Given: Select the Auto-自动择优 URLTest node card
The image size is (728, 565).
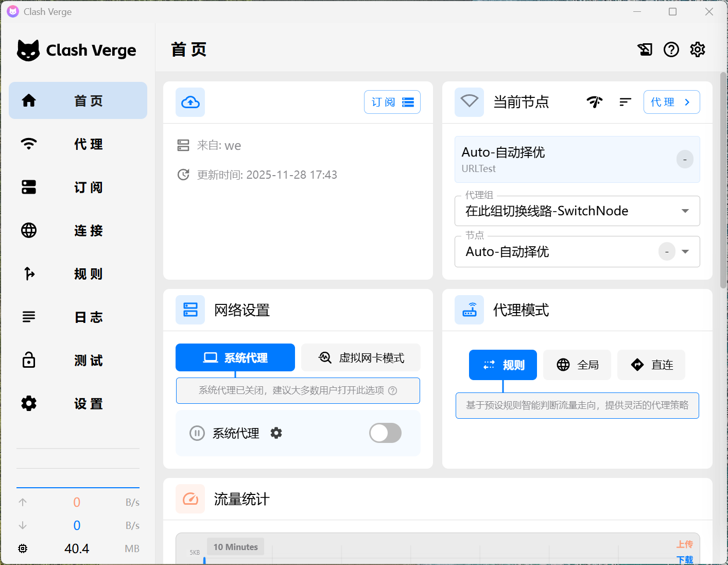Looking at the screenshot, I should point(577,159).
